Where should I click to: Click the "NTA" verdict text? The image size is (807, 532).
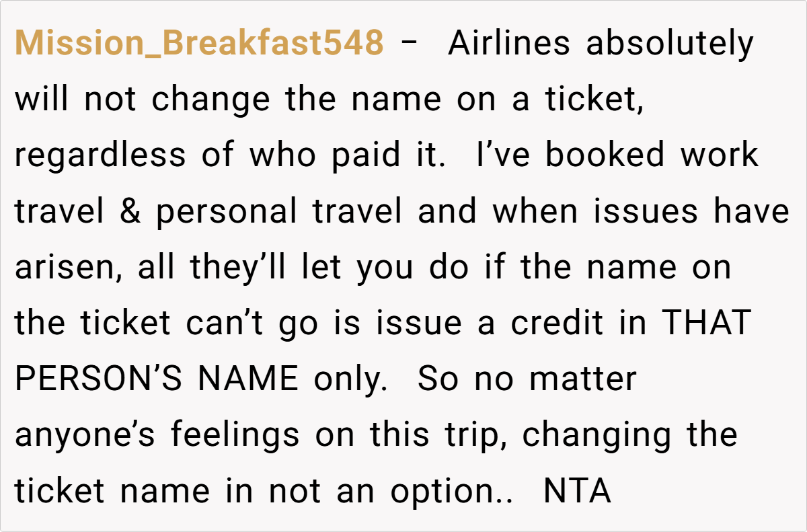tap(577, 491)
